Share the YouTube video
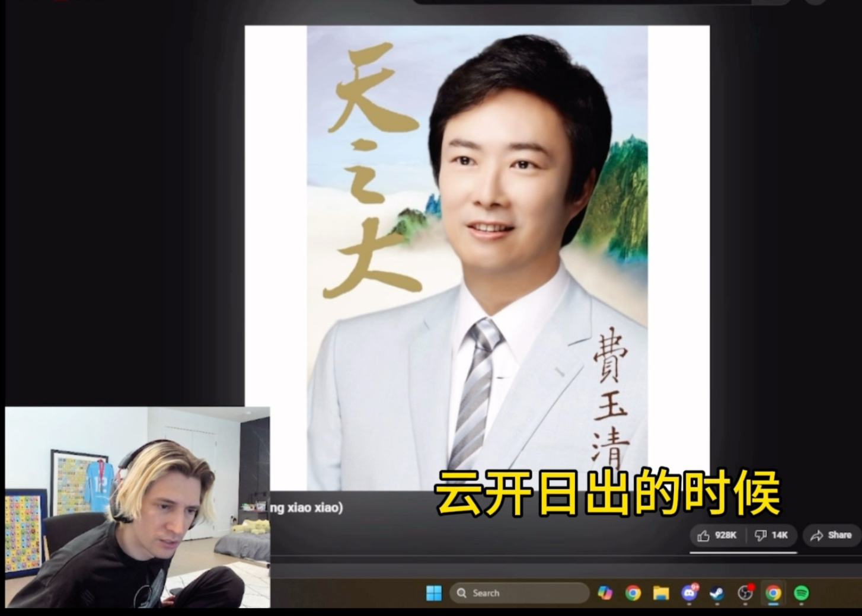The image size is (862, 616). (x=831, y=535)
